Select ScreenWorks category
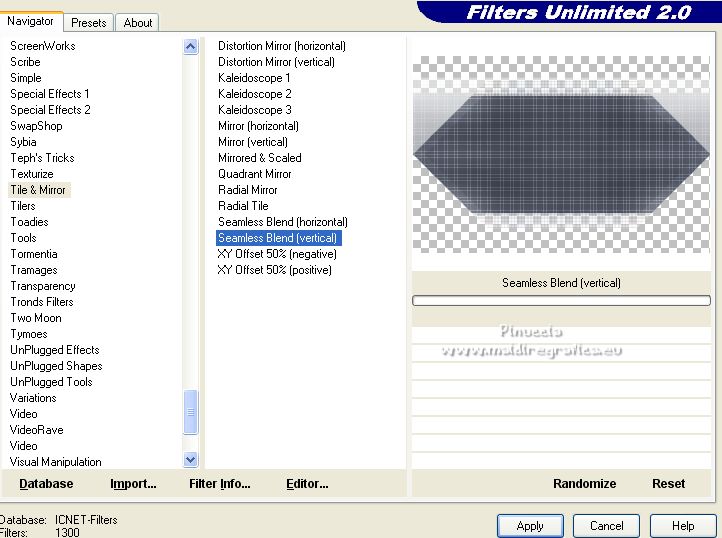Screen dimensions: 722x538 (43, 46)
